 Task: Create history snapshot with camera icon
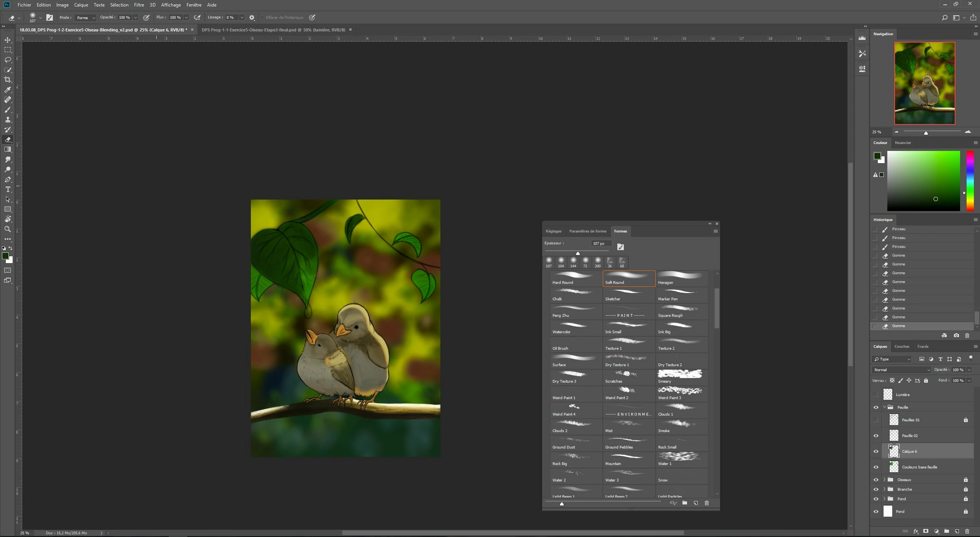click(x=956, y=336)
